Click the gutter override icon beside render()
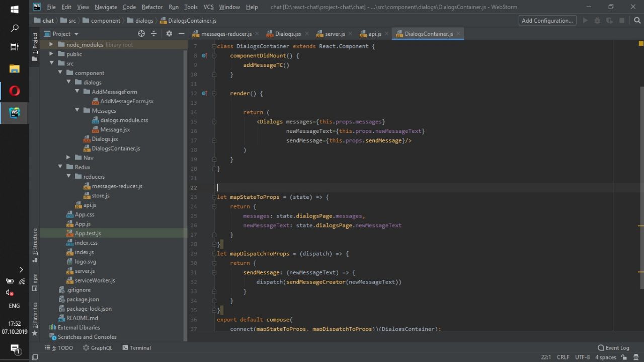The width and height of the screenshot is (644, 362). pos(204,94)
